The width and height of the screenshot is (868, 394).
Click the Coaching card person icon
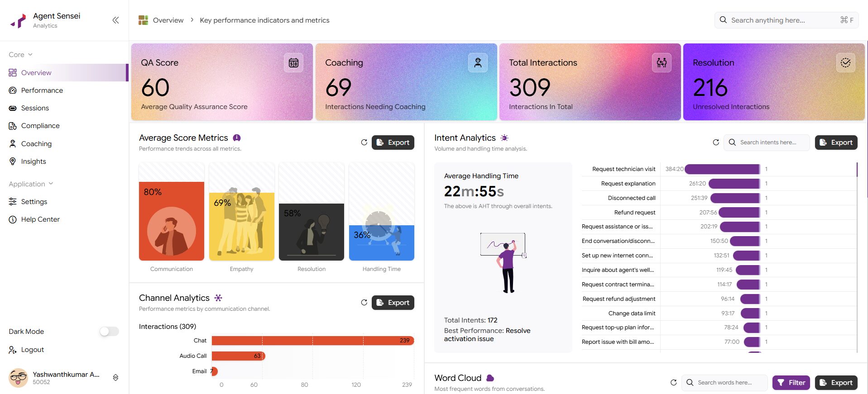tap(478, 63)
